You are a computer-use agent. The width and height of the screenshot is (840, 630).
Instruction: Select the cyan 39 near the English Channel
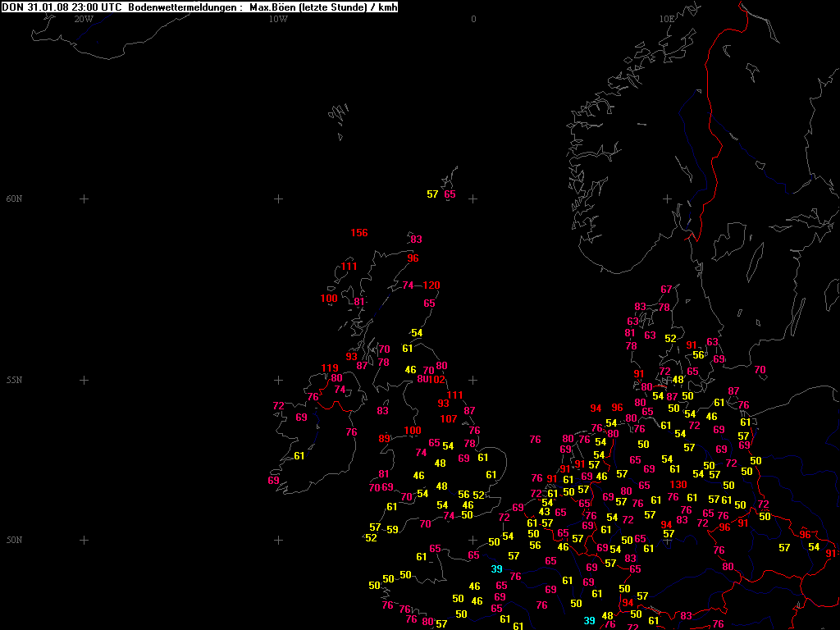496,569
